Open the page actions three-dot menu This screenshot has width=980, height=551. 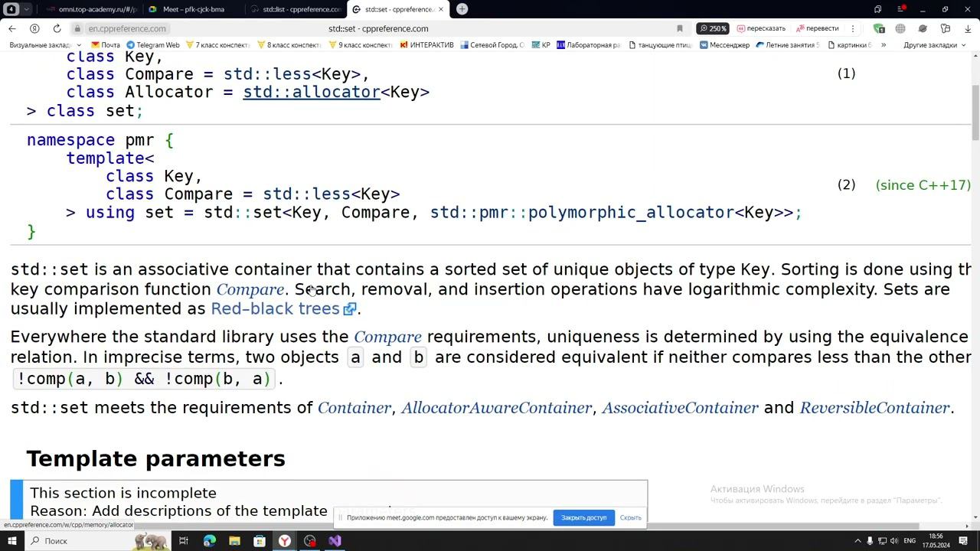pyautogui.click(x=853, y=28)
